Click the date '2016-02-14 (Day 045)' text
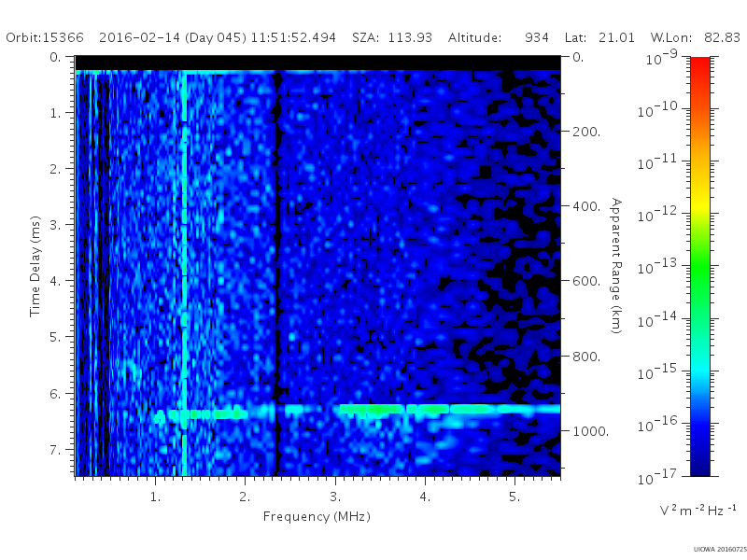Screen dimensions: 747x560 (173, 37)
